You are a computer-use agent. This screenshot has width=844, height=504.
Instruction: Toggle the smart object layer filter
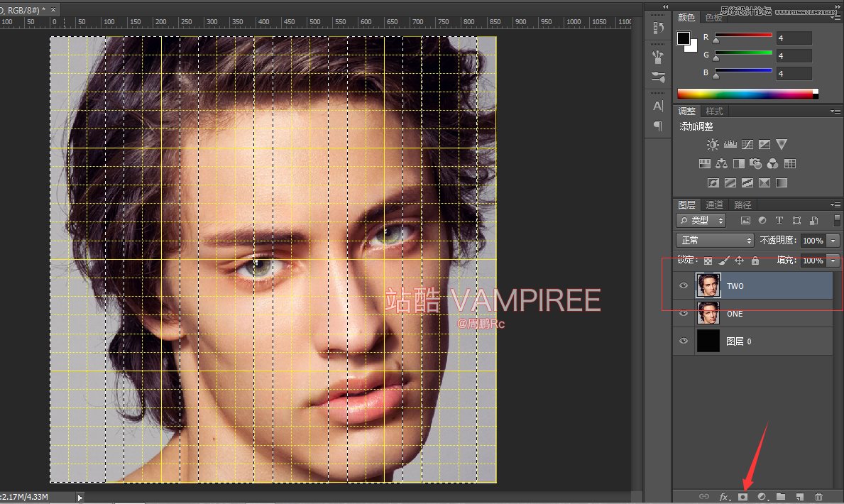point(814,220)
